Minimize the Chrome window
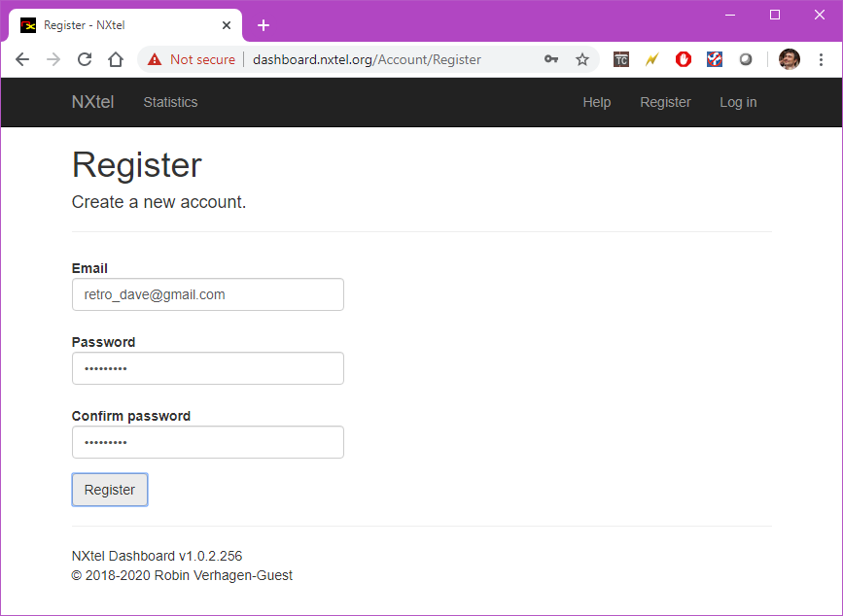 730,15
